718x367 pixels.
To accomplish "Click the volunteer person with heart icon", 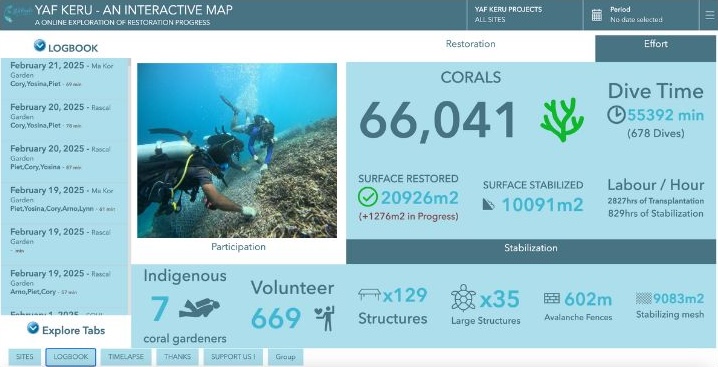I will coord(325,318).
